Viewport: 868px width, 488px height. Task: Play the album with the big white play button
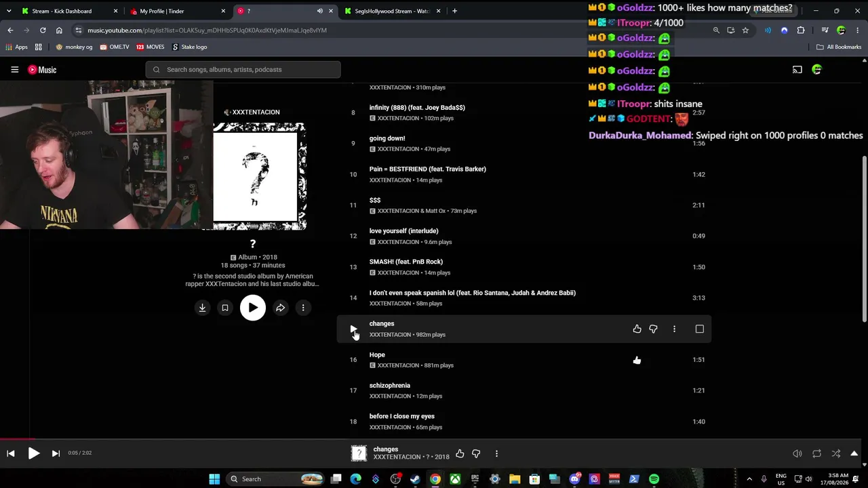[253, 308]
